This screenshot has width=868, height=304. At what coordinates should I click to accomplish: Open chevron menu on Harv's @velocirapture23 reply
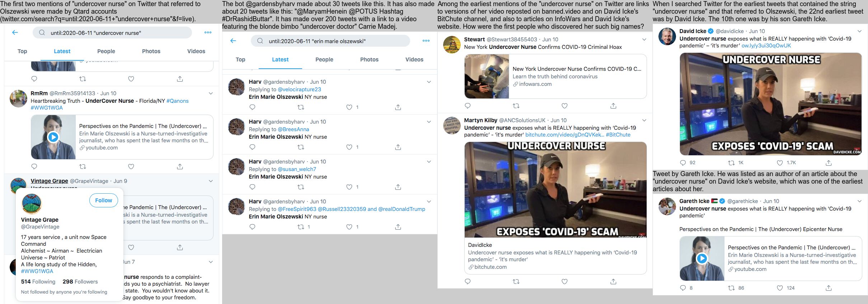[429, 82]
